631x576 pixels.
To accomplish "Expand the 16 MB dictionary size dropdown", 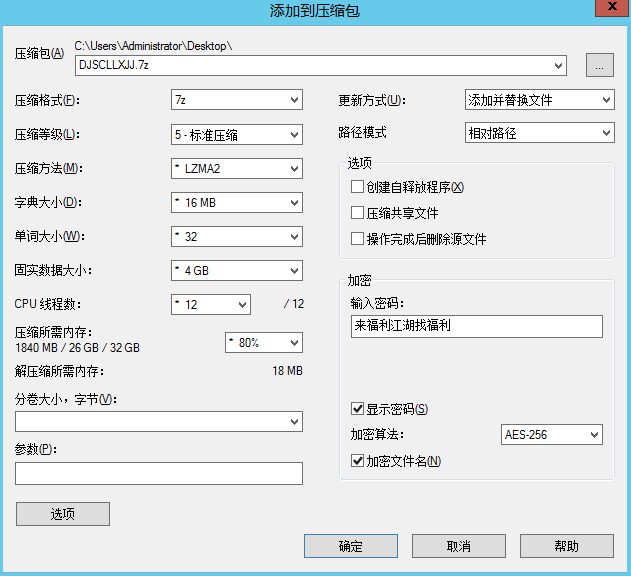I will click(x=236, y=203).
